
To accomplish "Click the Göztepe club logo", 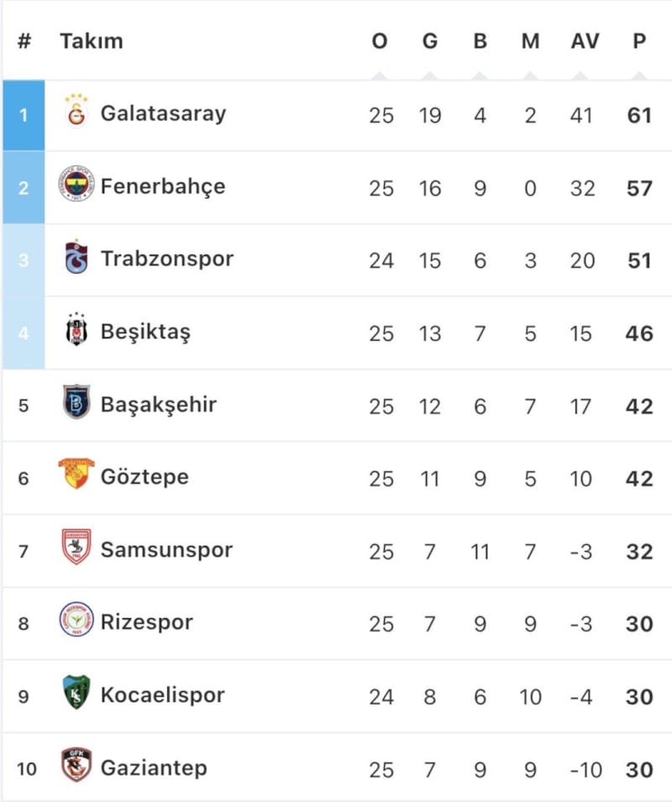I will point(76,476).
